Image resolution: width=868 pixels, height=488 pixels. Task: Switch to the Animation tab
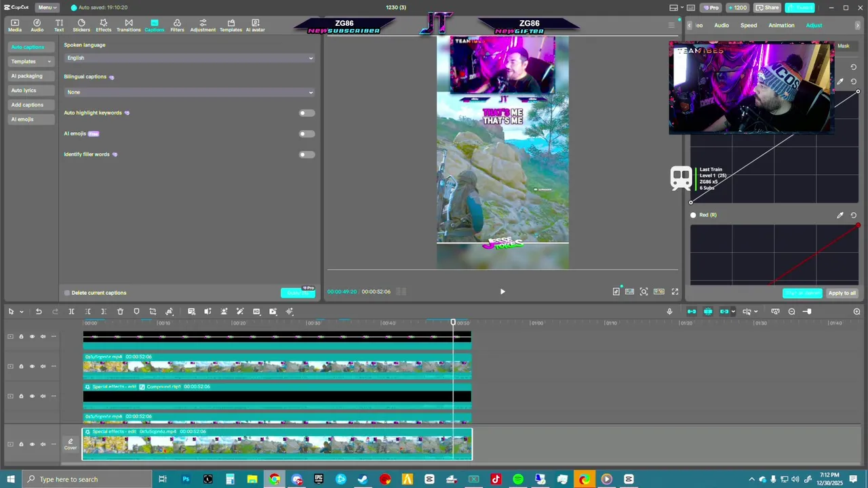[781, 26]
